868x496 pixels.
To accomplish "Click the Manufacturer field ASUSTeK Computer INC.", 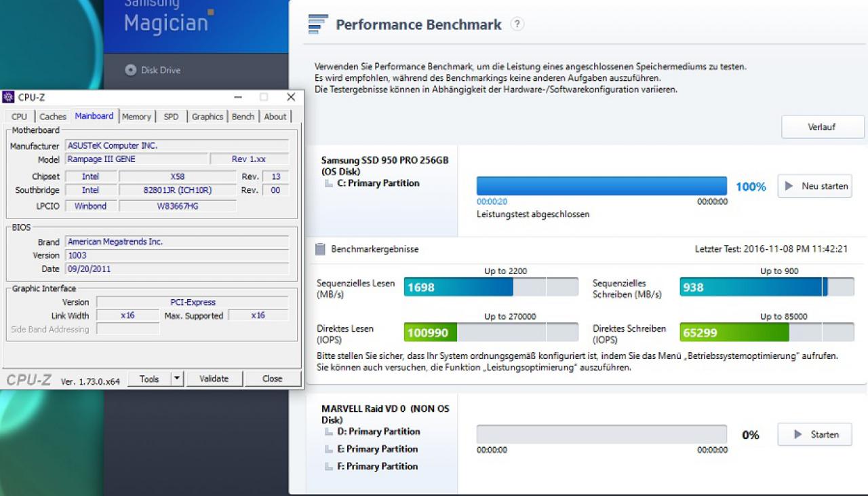I will (177, 146).
